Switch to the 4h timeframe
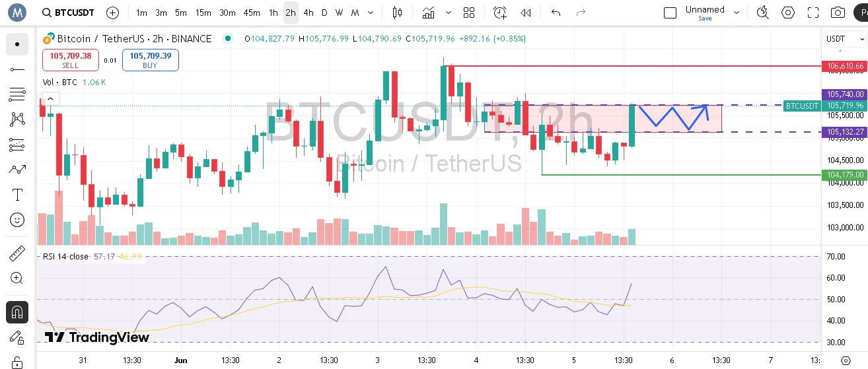The width and height of the screenshot is (868, 369). [x=308, y=13]
